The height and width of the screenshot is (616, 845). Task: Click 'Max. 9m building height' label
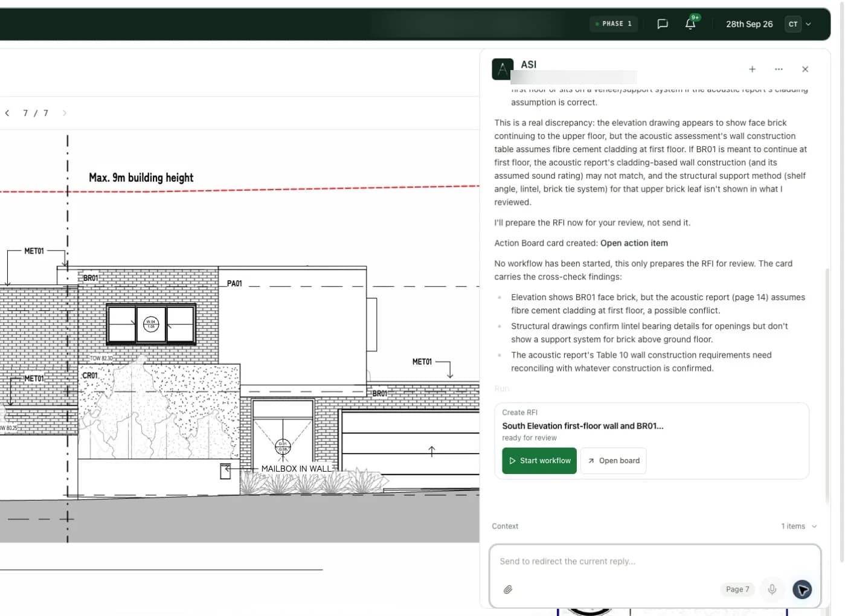click(x=141, y=178)
